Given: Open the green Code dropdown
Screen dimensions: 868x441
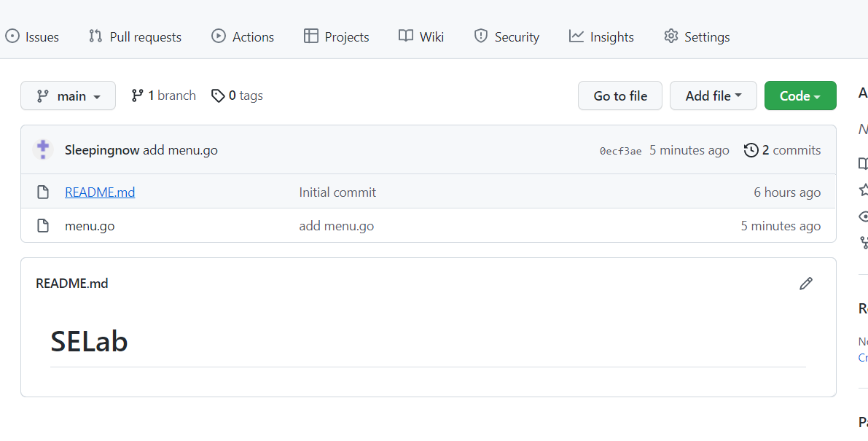Looking at the screenshot, I should click(x=799, y=95).
